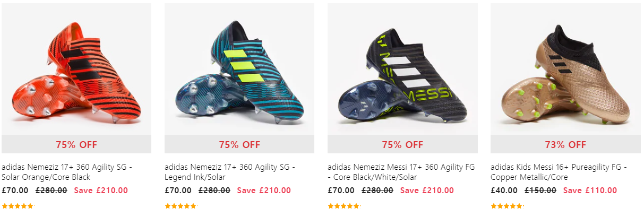This screenshot has height=217, width=644.
Task: Click adidas Kids Messi 16+ Pureagility FG title
Action: pyautogui.click(x=559, y=172)
